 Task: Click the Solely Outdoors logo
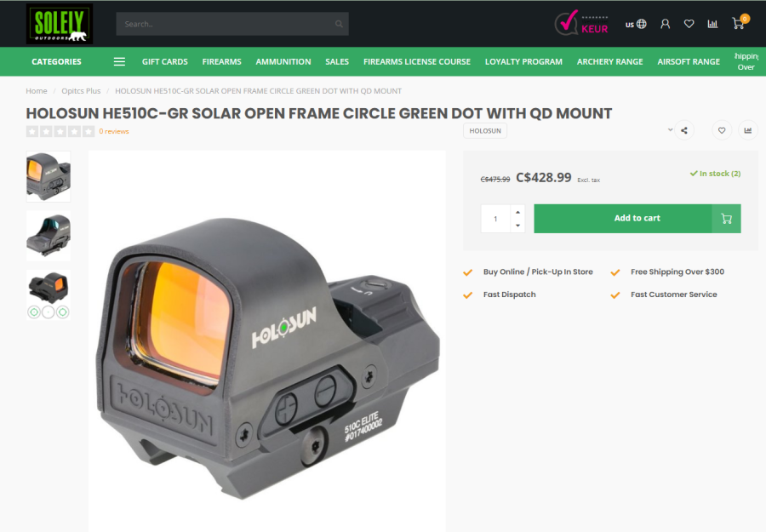pyautogui.click(x=60, y=24)
